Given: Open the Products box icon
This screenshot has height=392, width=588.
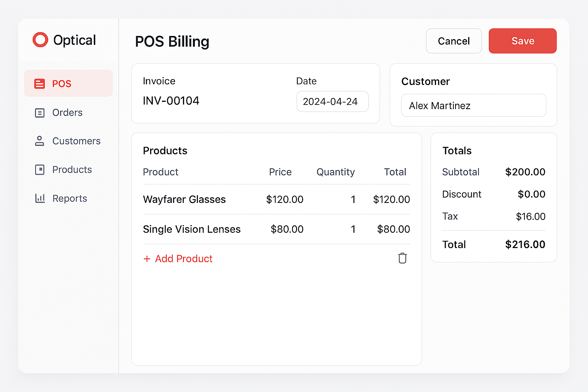Looking at the screenshot, I should 40,170.
